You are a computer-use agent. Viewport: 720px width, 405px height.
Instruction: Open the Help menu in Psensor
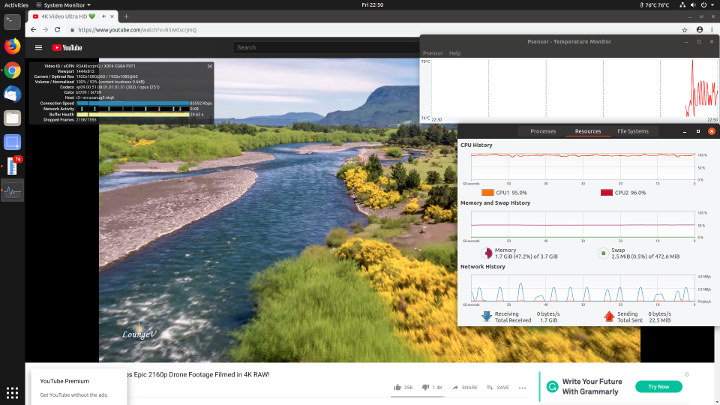[455, 53]
